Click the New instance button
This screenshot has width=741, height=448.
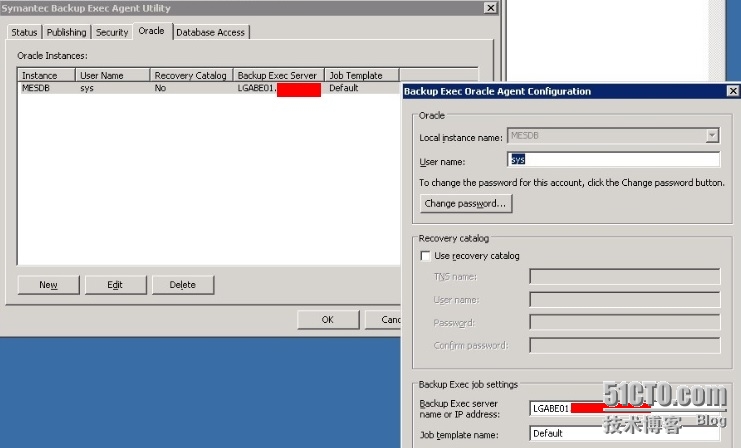pos(48,285)
